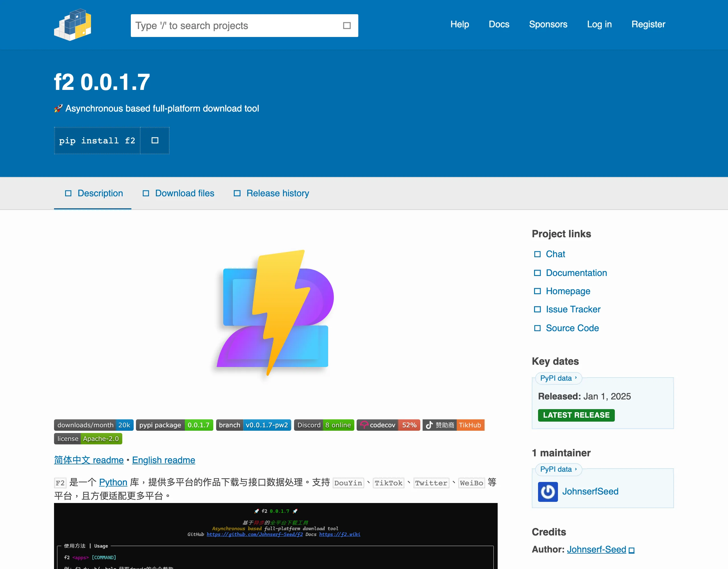Expand PyPI data under 1 maintainer
The width and height of the screenshot is (728, 569).
click(558, 469)
